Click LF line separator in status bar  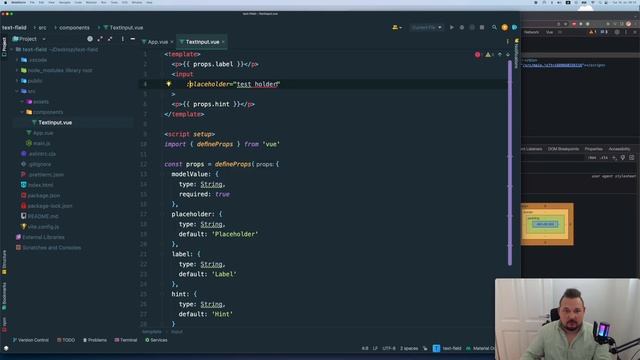(x=375, y=349)
